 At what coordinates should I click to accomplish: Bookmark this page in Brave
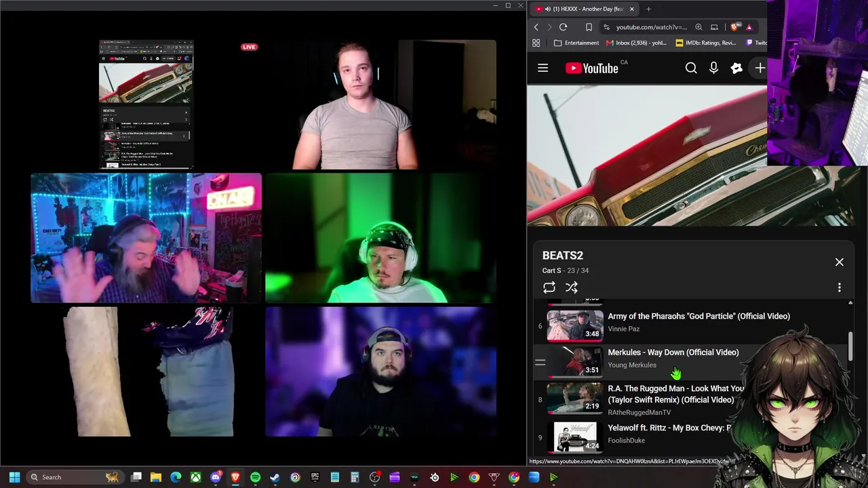tap(589, 27)
